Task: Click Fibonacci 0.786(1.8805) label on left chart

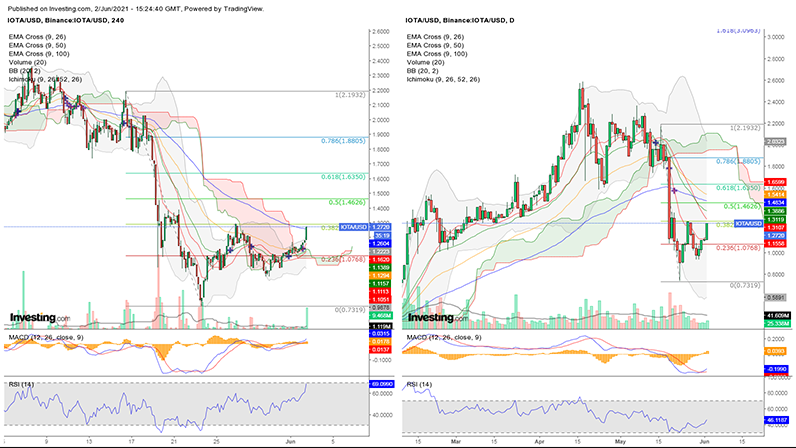Action: pyautogui.click(x=343, y=141)
